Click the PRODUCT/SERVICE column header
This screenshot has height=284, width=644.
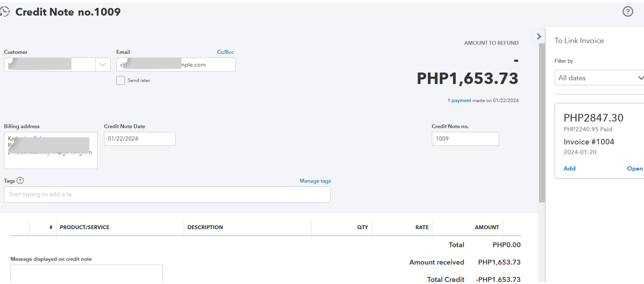[x=85, y=227]
